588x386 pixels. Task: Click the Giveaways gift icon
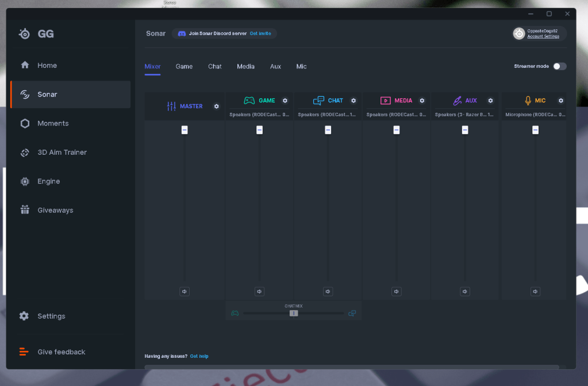pyautogui.click(x=25, y=209)
